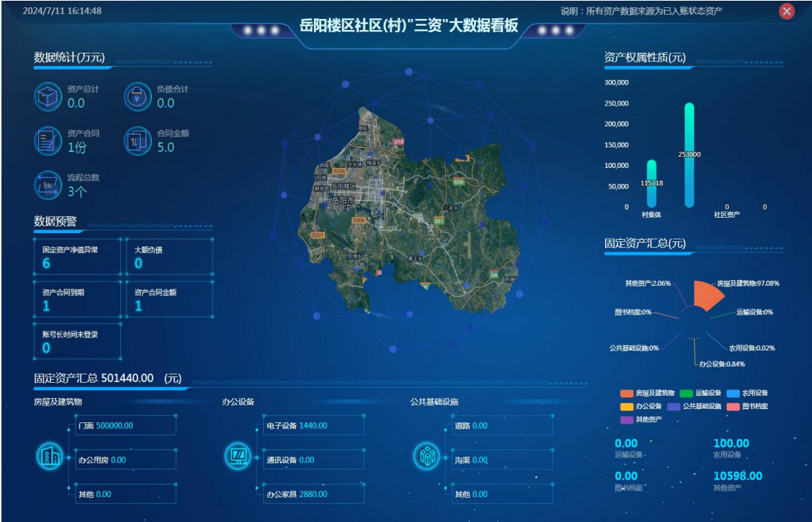Toggle 公共基础设施 indigo legend swatch
Screen dimensions: 812x522
(673, 407)
